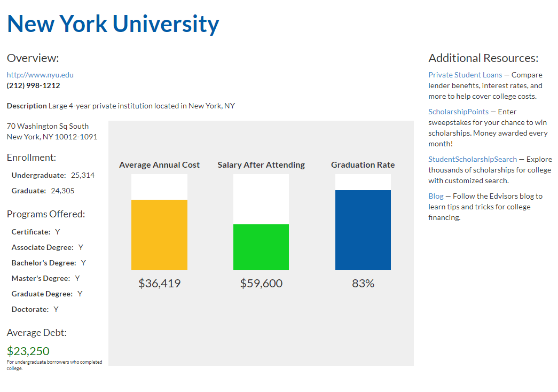Select the phone number (212) 998-1212
558x392 pixels.
(34, 85)
